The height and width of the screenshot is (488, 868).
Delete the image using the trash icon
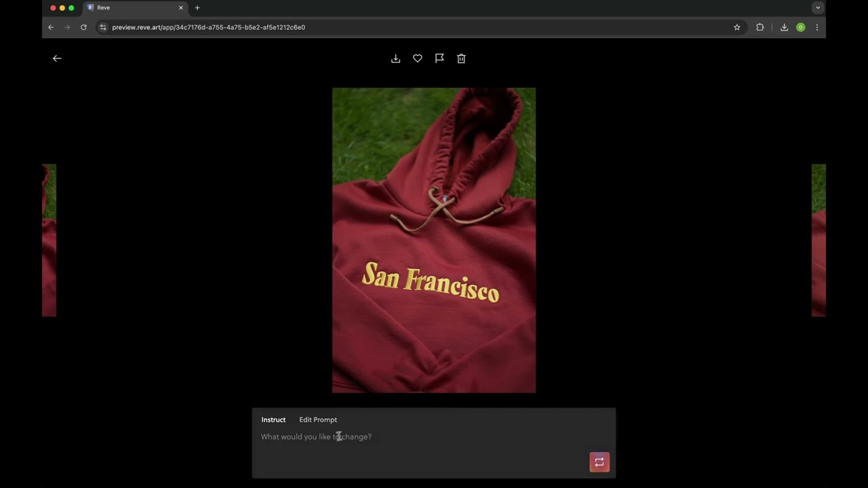coord(461,58)
